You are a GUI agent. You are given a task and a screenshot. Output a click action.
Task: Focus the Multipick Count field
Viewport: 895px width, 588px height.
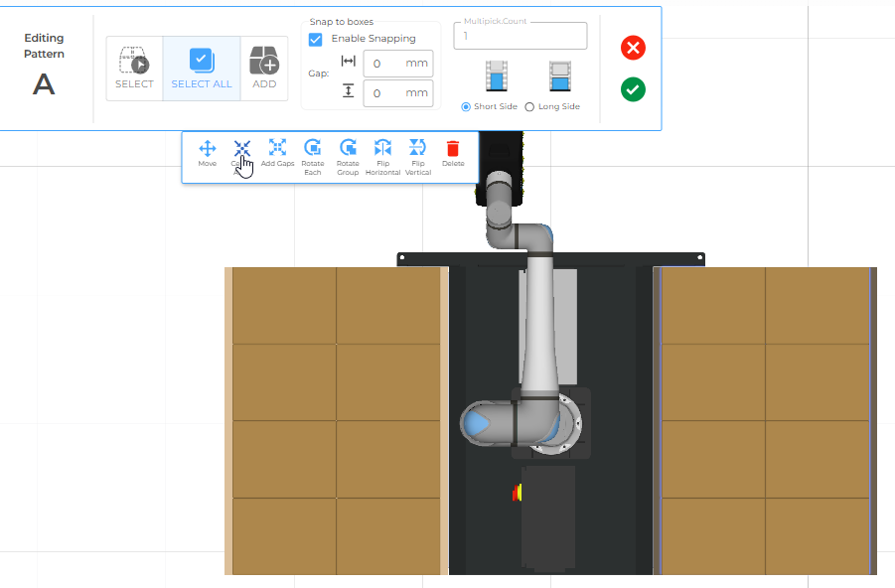click(521, 36)
